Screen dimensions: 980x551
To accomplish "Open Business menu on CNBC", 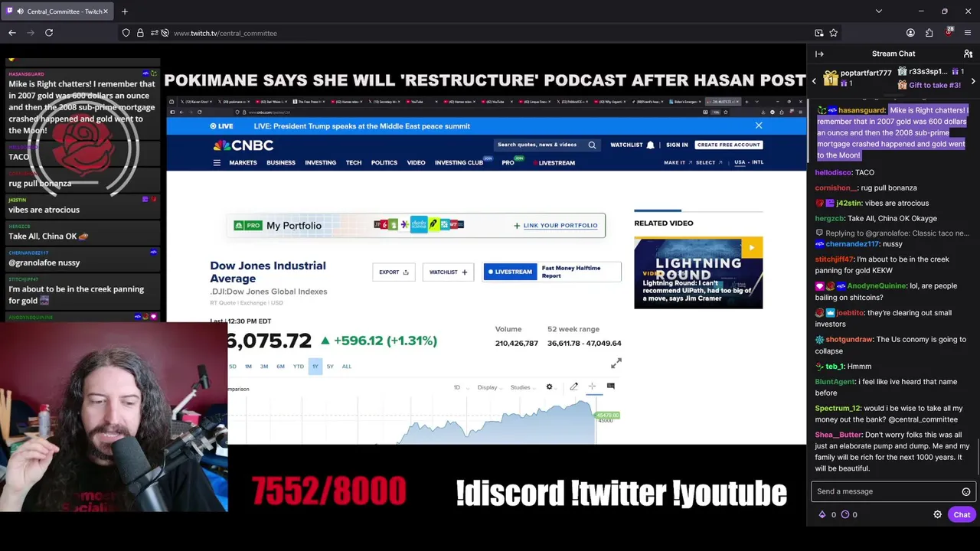I will tap(281, 163).
